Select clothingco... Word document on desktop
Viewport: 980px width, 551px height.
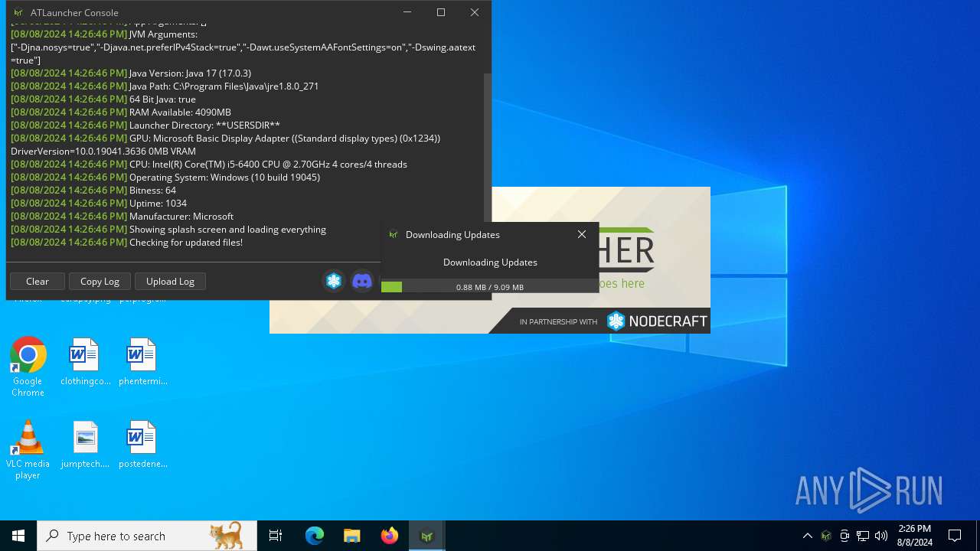(x=85, y=363)
